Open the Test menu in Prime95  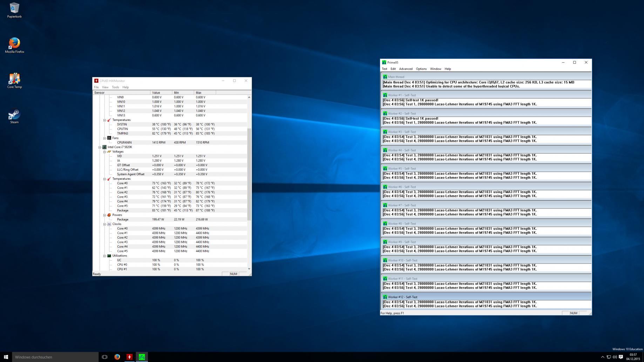[x=385, y=69]
